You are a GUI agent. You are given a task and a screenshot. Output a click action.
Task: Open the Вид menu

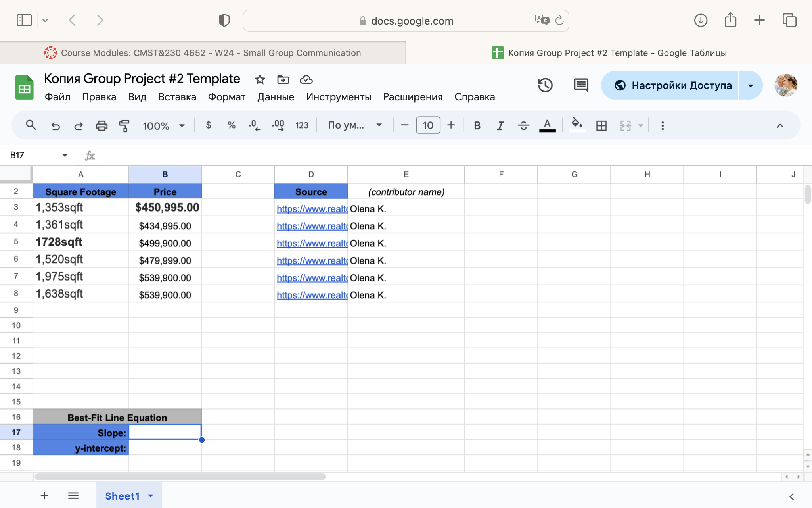(137, 97)
